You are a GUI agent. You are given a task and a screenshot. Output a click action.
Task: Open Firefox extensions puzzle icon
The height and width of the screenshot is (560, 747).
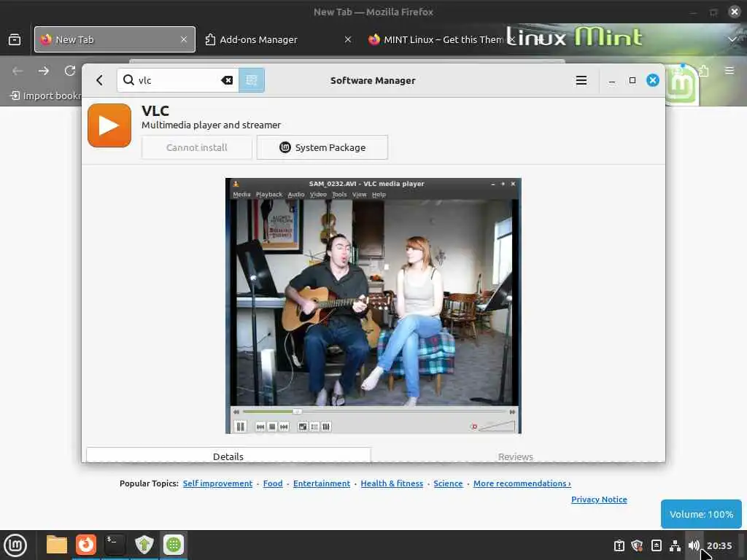coord(704,71)
